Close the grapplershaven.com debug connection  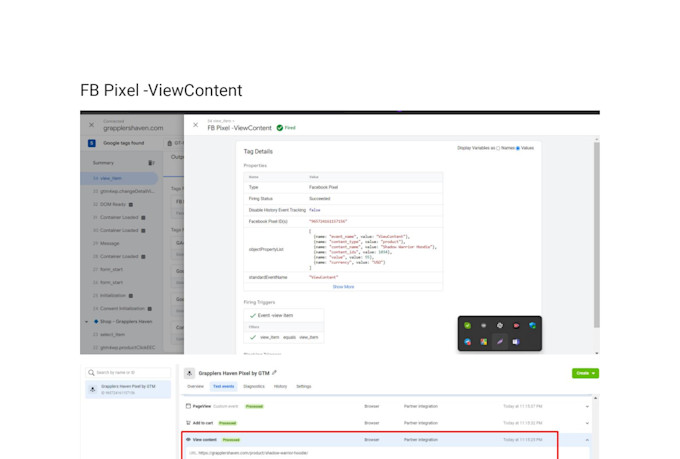(92, 125)
